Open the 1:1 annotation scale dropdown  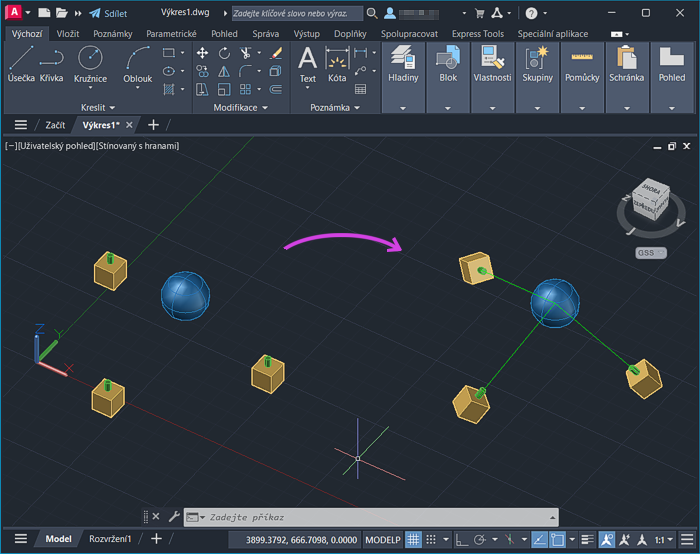click(661, 540)
